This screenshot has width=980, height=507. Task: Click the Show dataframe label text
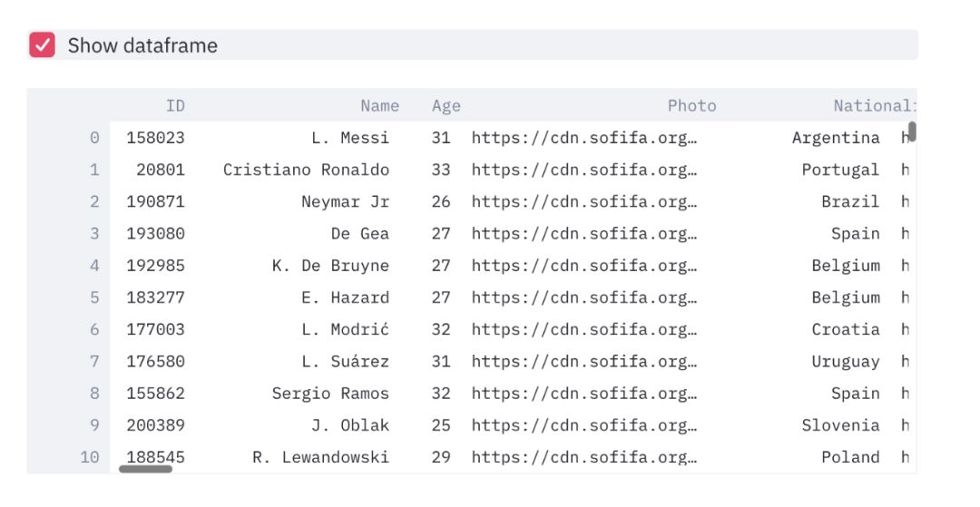[x=142, y=45]
